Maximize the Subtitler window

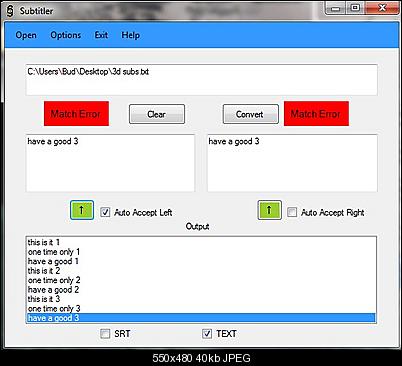click(355, 8)
